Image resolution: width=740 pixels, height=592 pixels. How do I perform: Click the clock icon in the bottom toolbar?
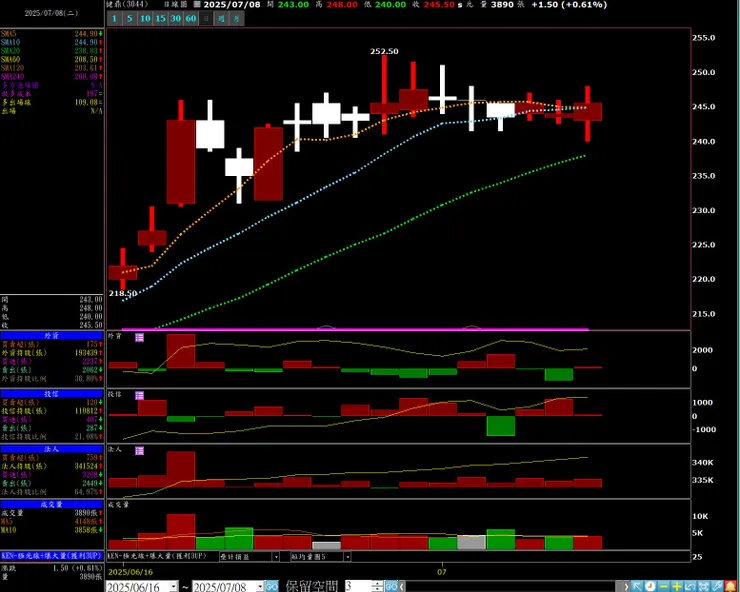(x=650, y=586)
